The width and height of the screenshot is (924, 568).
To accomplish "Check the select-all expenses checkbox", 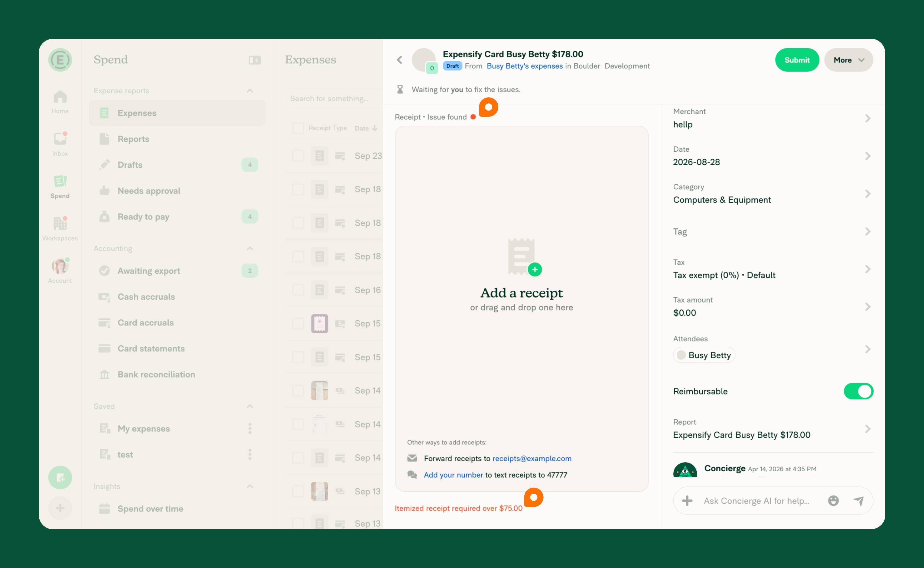I will [298, 128].
